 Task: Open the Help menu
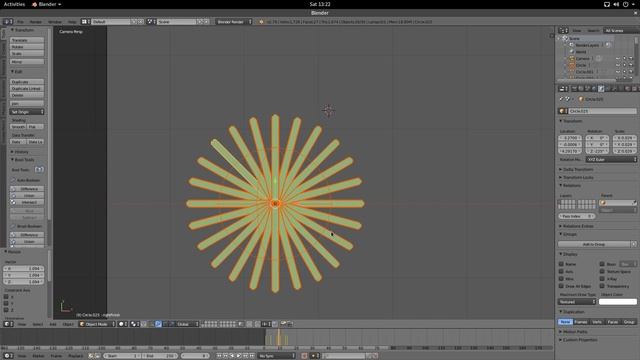[x=72, y=22]
